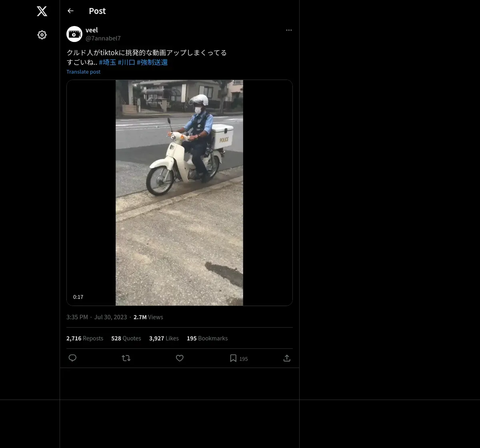The height and width of the screenshot is (448, 480).
Task: Click the X logo icon
Action: (42, 11)
